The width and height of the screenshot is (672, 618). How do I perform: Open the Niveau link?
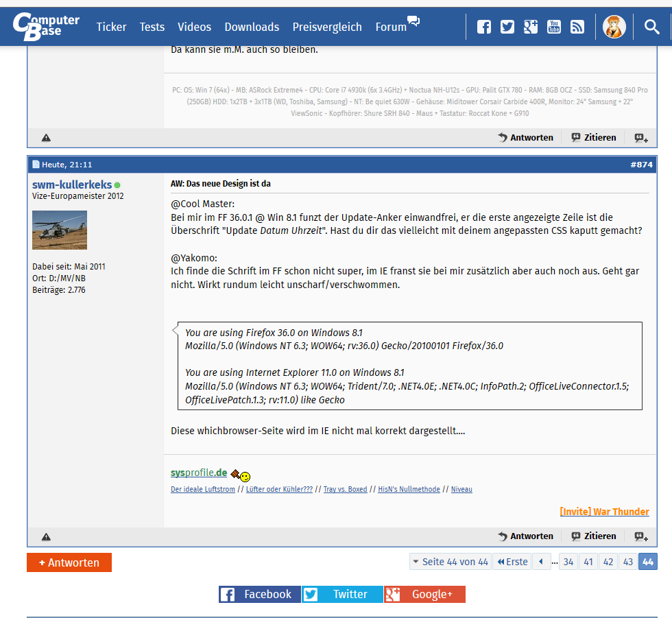click(x=461, y=490)
